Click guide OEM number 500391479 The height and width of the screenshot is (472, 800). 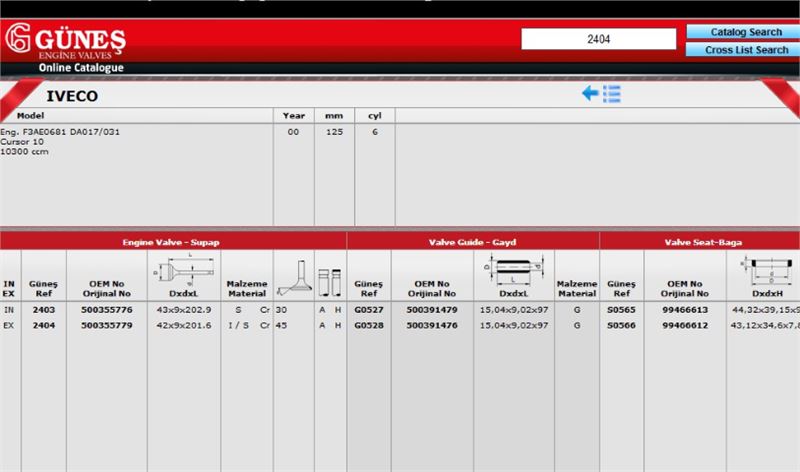pos(432,310)
